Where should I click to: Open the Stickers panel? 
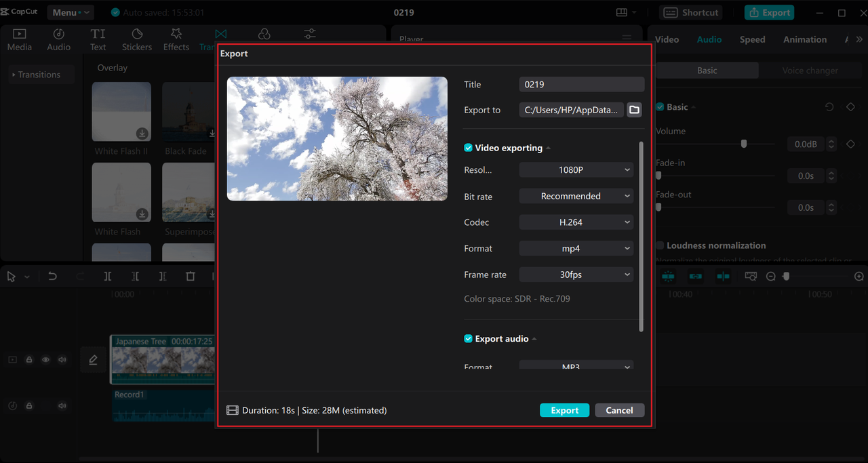(137, 40)
